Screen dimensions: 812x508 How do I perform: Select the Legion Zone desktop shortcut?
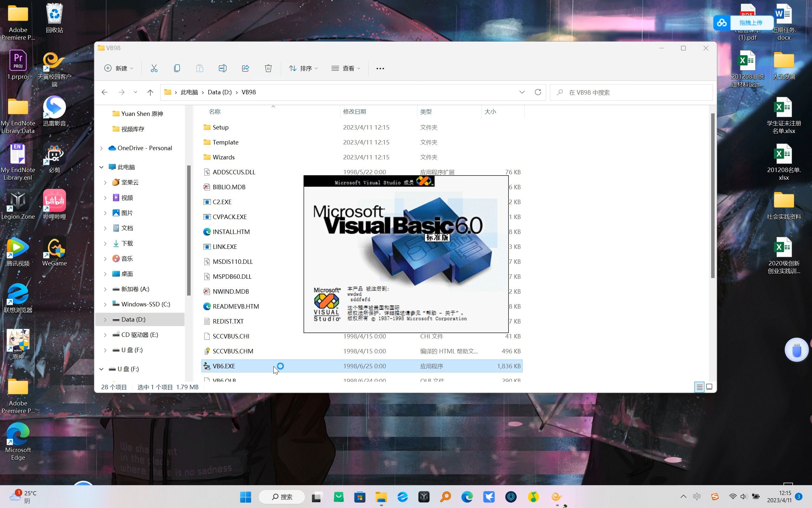pos(18,204)
